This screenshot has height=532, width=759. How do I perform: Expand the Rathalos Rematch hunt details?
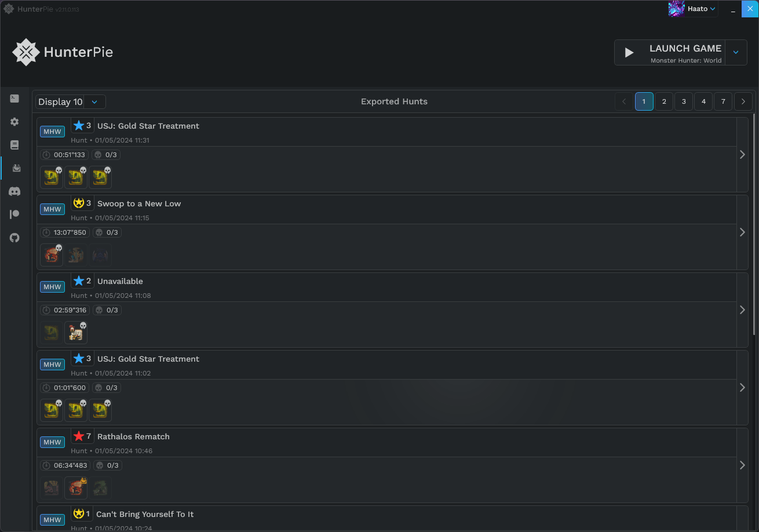click(742, 464)
